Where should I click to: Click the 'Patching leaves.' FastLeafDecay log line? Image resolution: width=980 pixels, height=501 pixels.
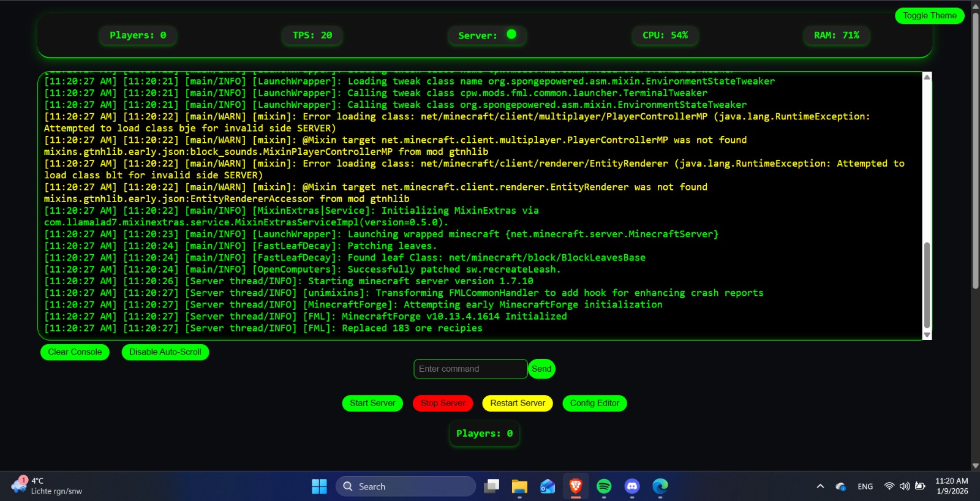tap(241, 246)
